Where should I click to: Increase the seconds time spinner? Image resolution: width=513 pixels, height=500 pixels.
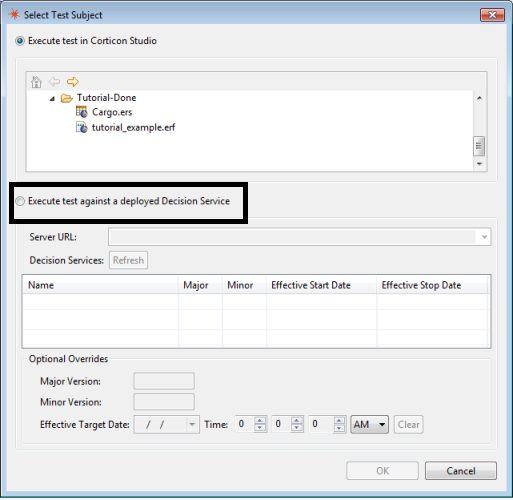(x=339, y=421)
